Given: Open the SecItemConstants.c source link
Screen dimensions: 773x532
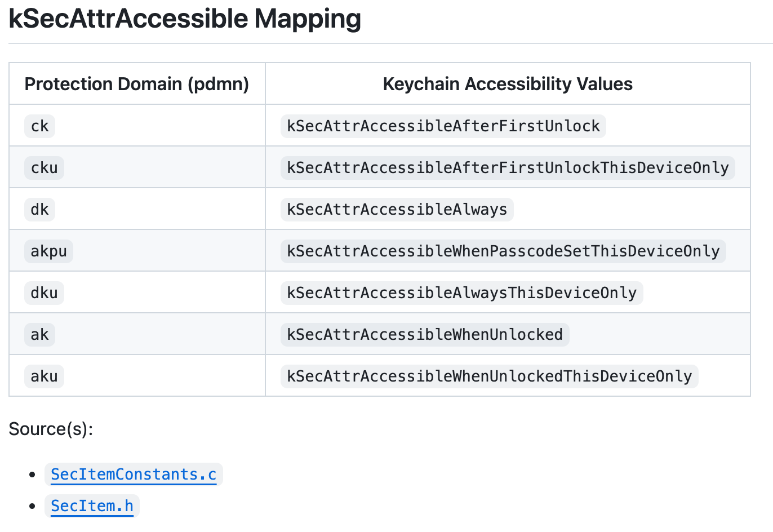Looking at the screenshot, I should click(134, 475).
